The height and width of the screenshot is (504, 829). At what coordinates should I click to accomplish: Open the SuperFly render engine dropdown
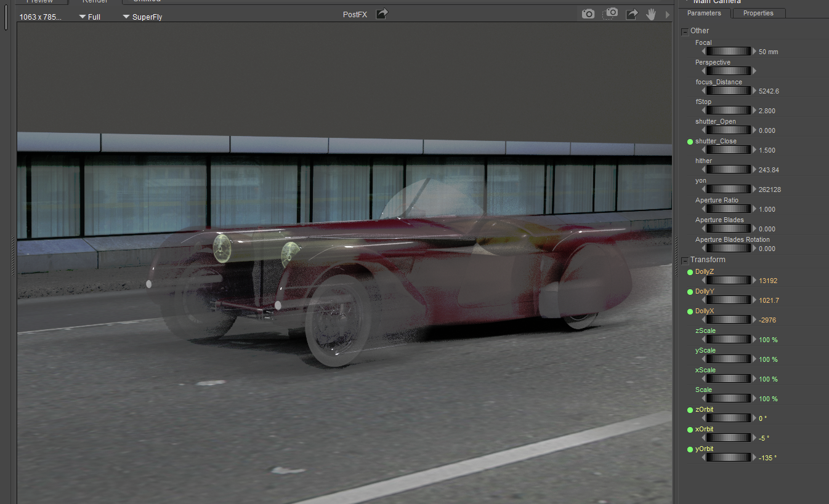[142, 17]
